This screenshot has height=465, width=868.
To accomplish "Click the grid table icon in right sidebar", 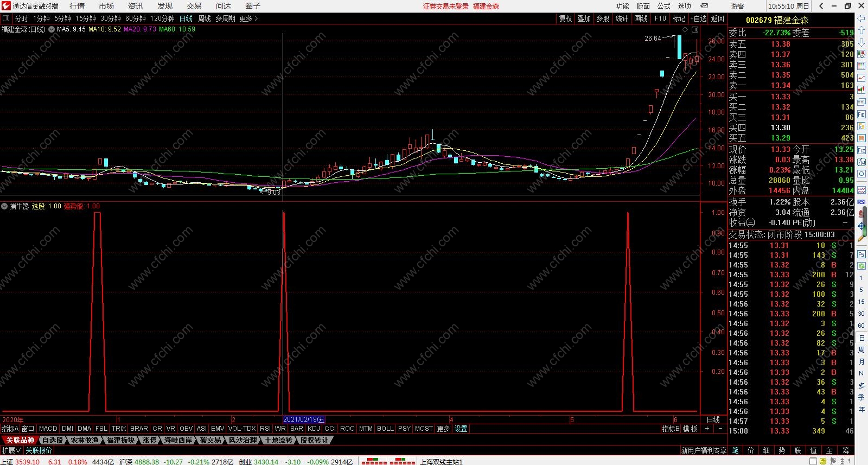I will pos(861,66).
